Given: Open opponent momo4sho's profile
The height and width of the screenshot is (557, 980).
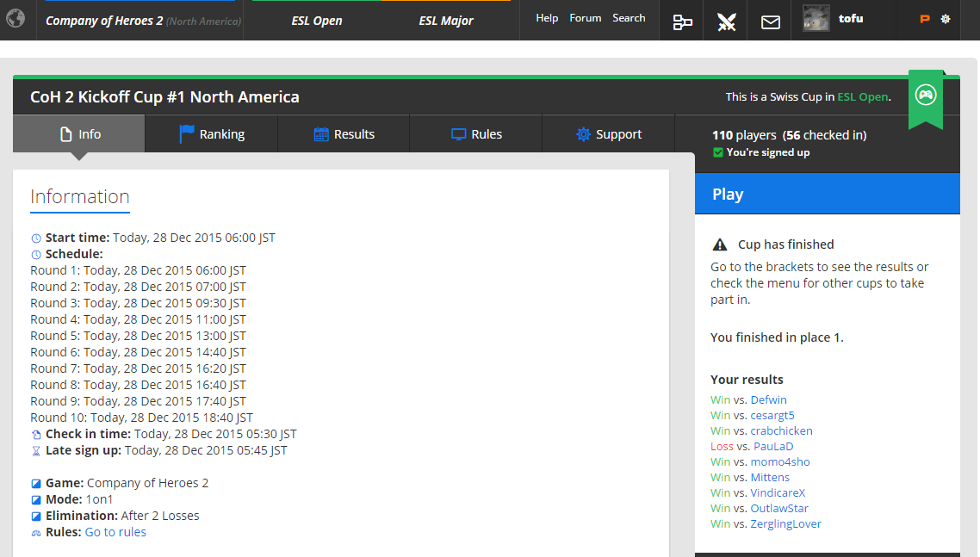Looking at the screenshot, I should coord(780,462).
